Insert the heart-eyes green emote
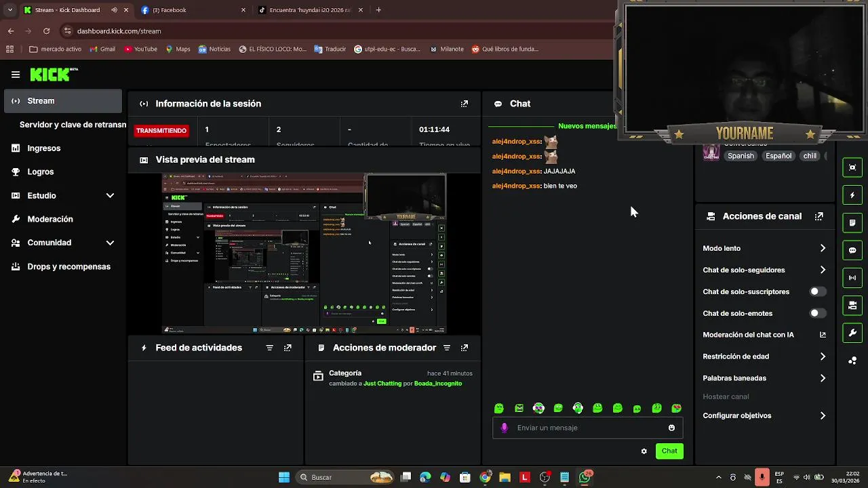The image size is (868, 488). tap(676, 408)
